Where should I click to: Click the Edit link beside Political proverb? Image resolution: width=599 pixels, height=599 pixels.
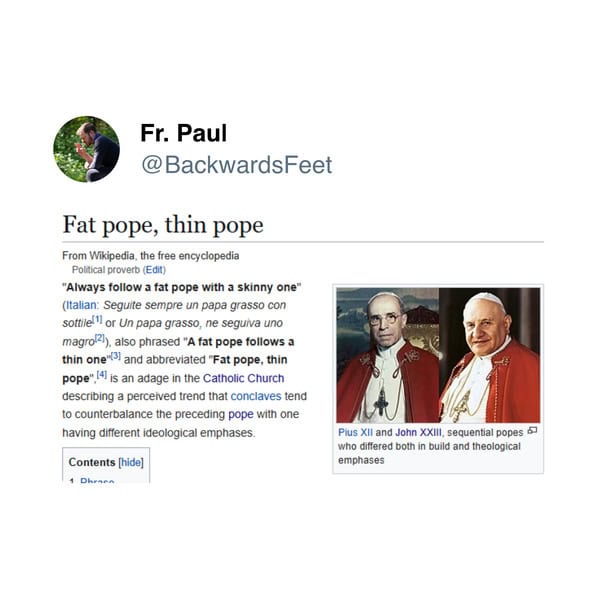[154, 270]
